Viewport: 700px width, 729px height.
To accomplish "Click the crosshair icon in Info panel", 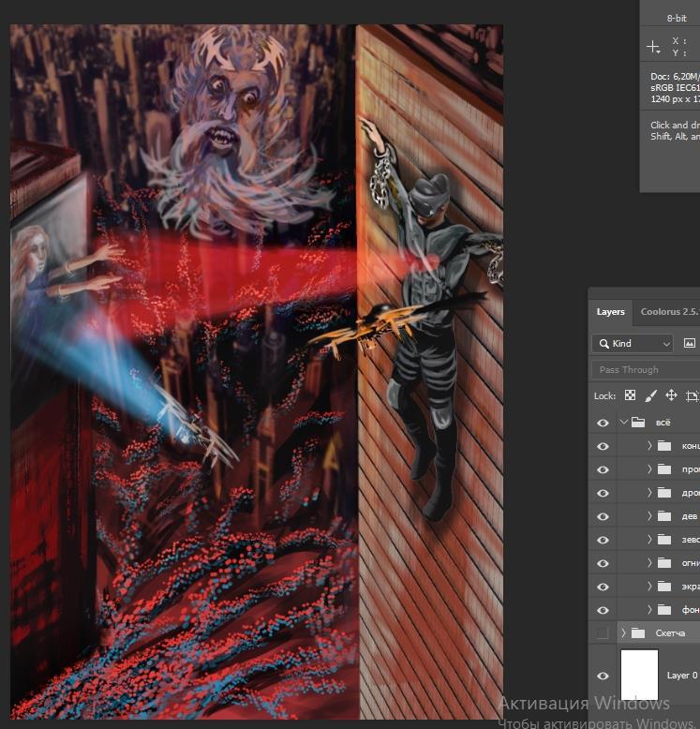I will coord(653,46).
